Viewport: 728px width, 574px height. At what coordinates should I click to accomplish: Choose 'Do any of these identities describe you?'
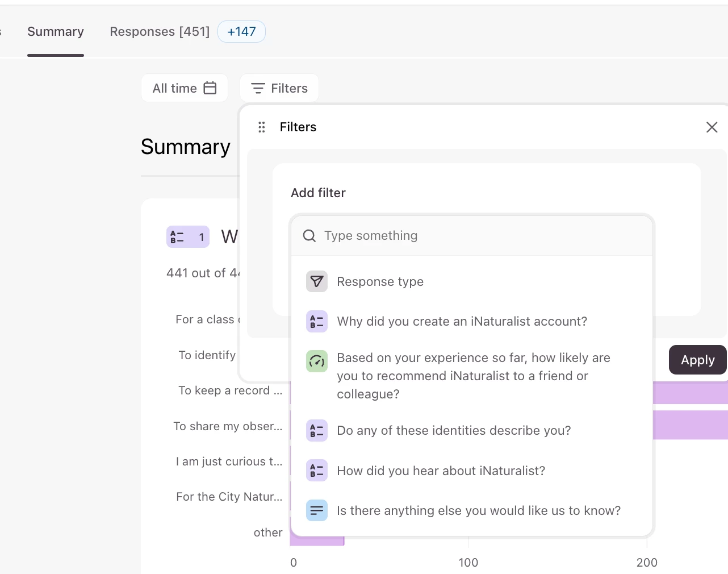click(x=454, y=430)
